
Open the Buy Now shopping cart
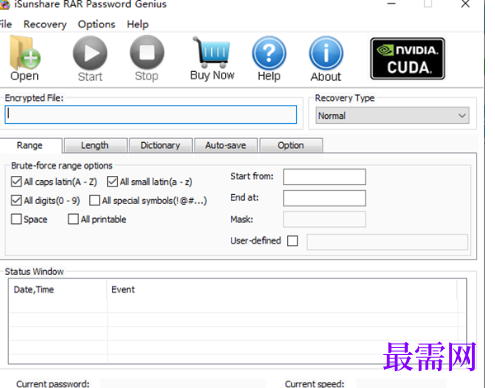point(211,52)
